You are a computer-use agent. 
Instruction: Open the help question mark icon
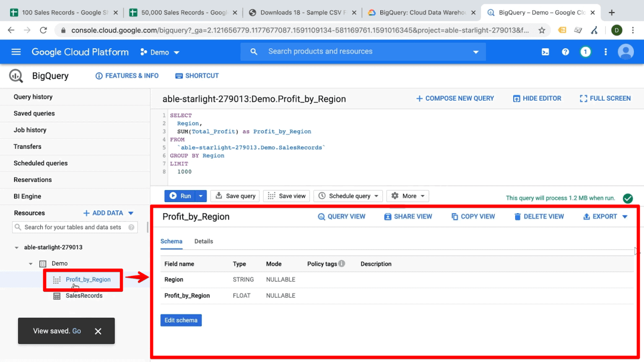point(566,52)
